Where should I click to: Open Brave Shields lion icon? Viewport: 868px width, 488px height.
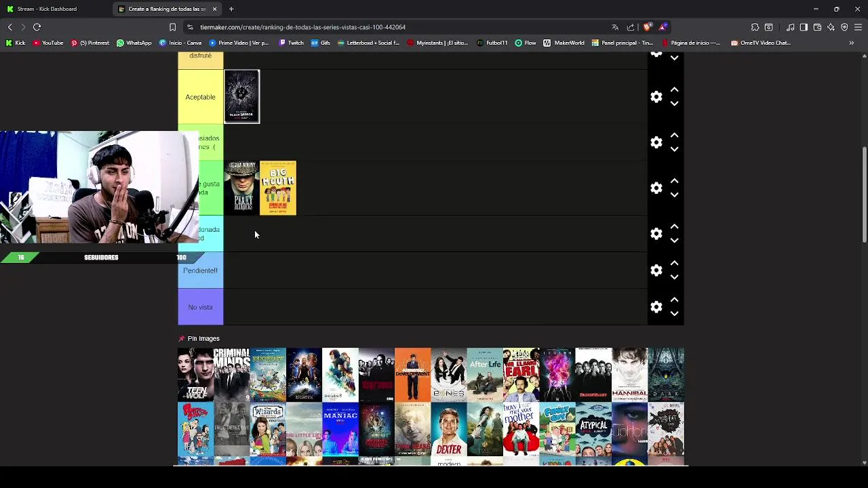(x=648, y=27)
